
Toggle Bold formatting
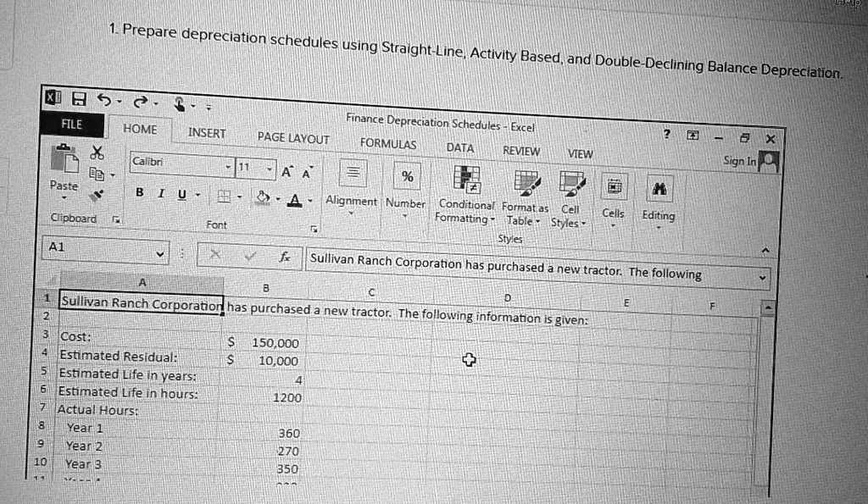[140, 193]
